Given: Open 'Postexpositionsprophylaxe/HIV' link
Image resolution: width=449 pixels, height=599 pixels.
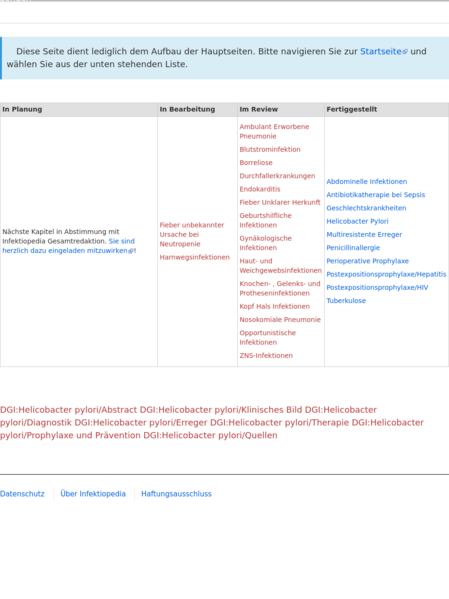Looking at the screenshot, I should 377,287.
